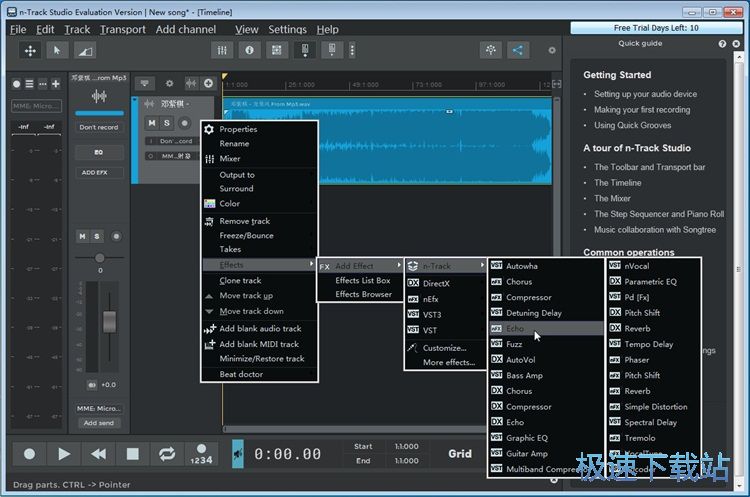This screenshot has width=750, height=497.
Task: Click the Record button in the transport bar
Action: (x=30, y=454)
